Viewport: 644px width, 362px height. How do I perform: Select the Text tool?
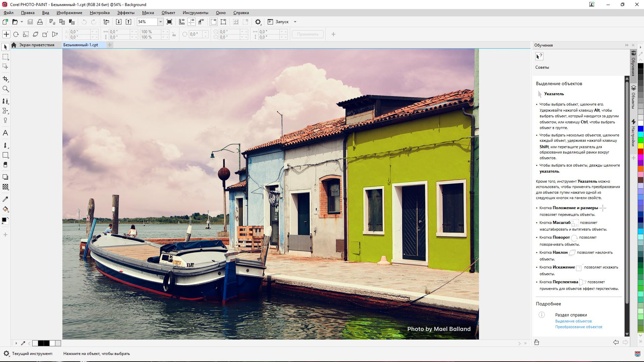tap(5, 133)
